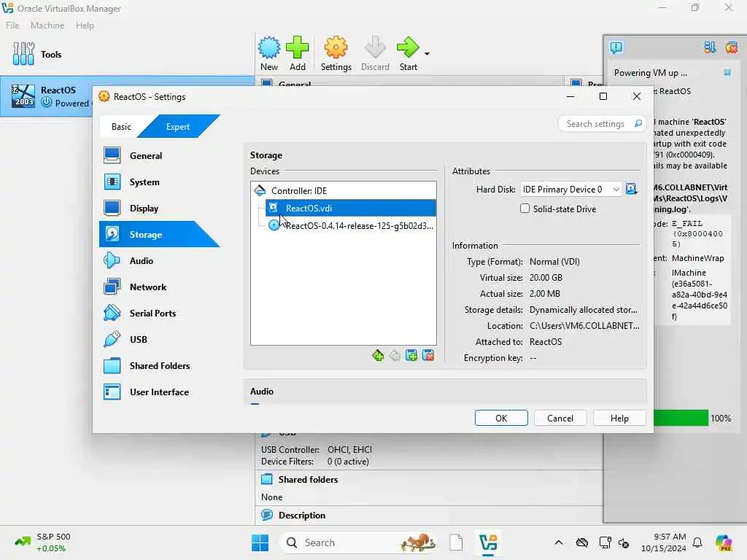
Task: Enable the Solid-state Drive checkbox
Action: click(x=525, y=209)
